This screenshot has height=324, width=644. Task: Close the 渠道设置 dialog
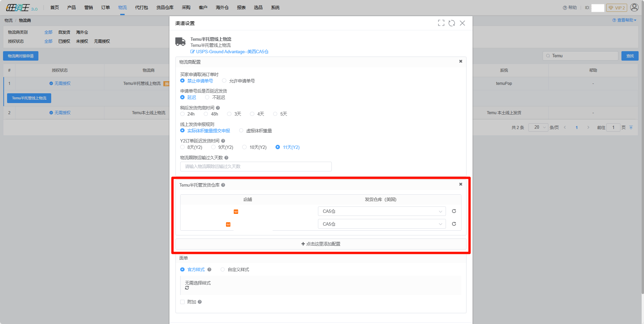pyautogui.click(x=462, y=23)
